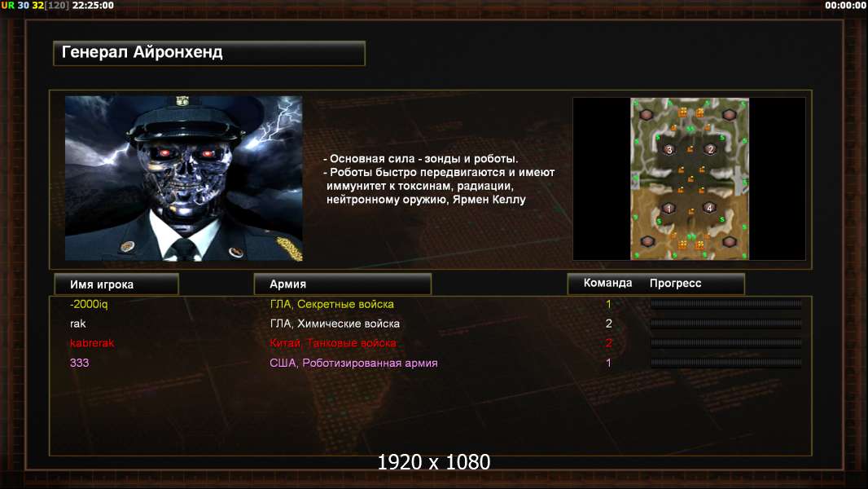Select the Прогресс column label
This screenshot has width=868, height=489.
pos(675,283)
